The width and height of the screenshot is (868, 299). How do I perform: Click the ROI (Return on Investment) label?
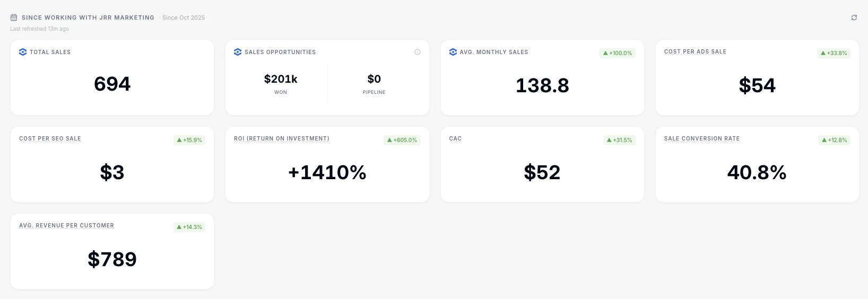pos(281,138)
